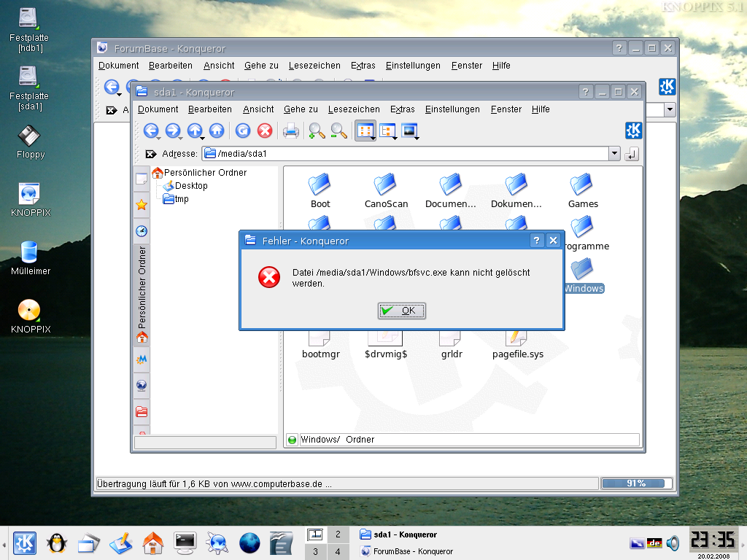The image size is (747, 560).
Task: Select the Games folder
Action: (x=583, y=190)
